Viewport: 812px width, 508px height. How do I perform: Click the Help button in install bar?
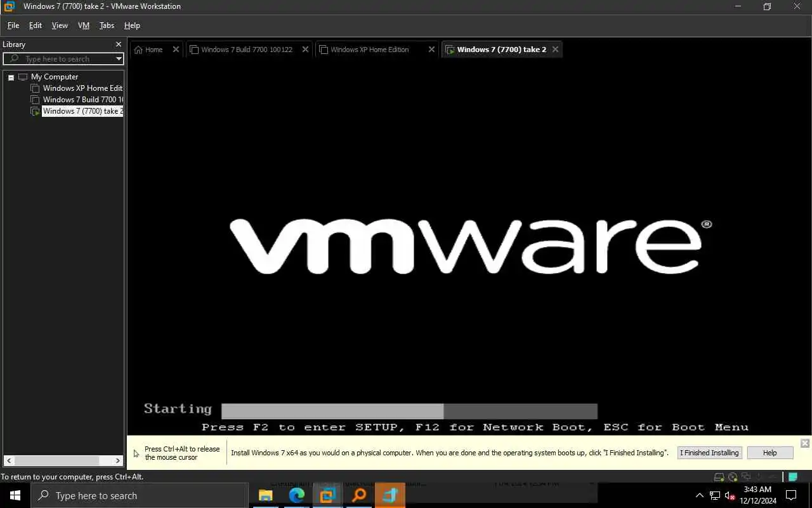coord(769,453)
